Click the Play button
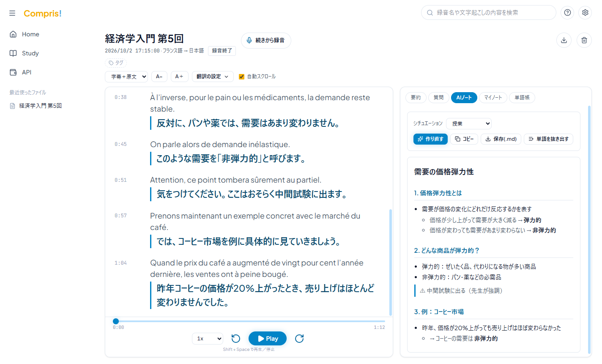 (x=268, y=339)
